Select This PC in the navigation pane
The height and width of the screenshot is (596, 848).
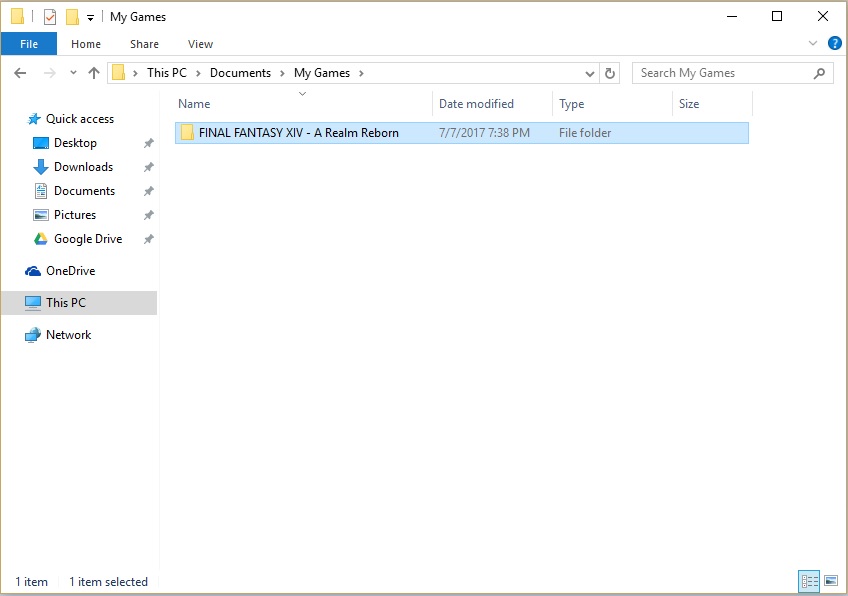point(79,303)
